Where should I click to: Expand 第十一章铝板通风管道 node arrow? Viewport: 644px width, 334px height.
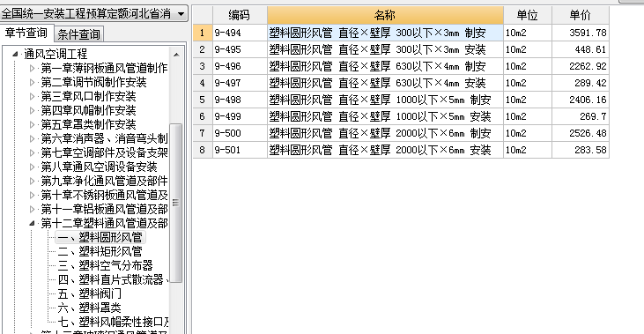pos(32,209)
